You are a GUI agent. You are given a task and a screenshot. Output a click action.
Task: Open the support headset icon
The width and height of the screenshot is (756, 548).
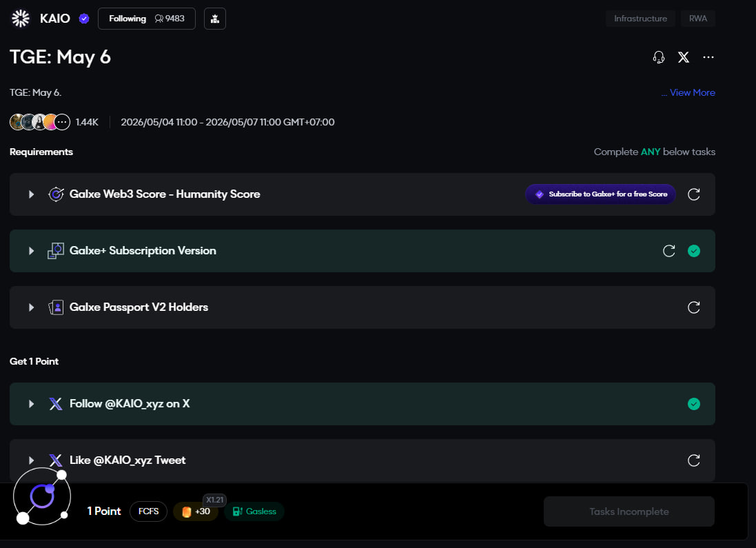659,57
